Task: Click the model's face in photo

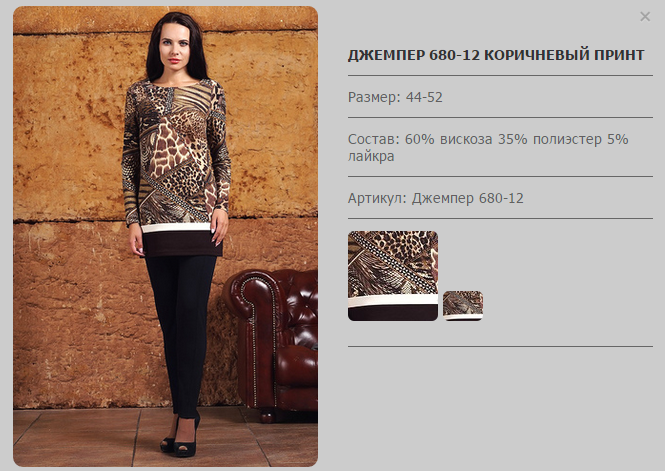Action: [x=174, y=45]
